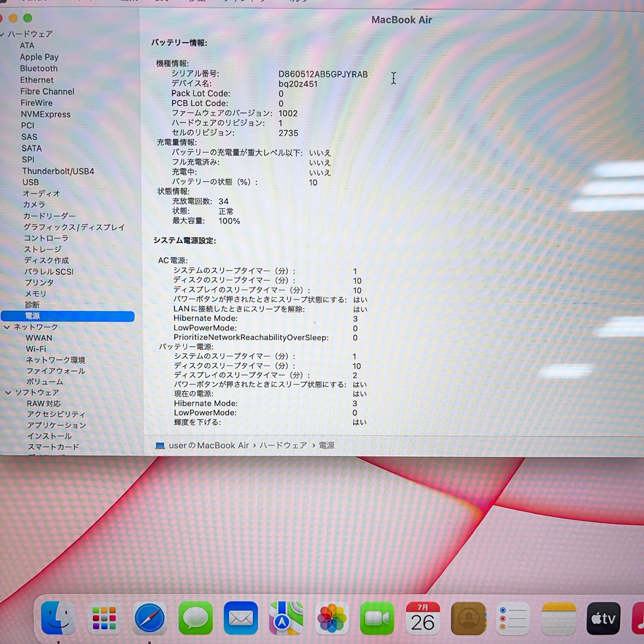
Task: Open the Calendar icon showing 26
Action: tap(423, 618)
